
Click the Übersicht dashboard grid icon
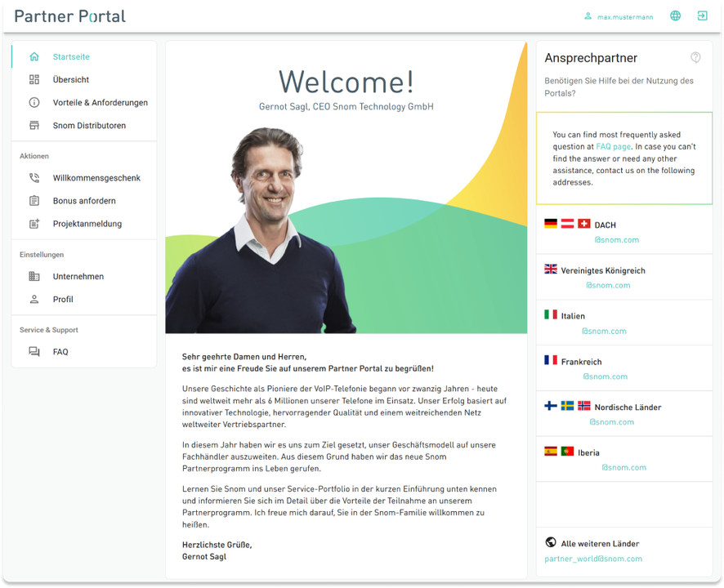tap(34, 80)
